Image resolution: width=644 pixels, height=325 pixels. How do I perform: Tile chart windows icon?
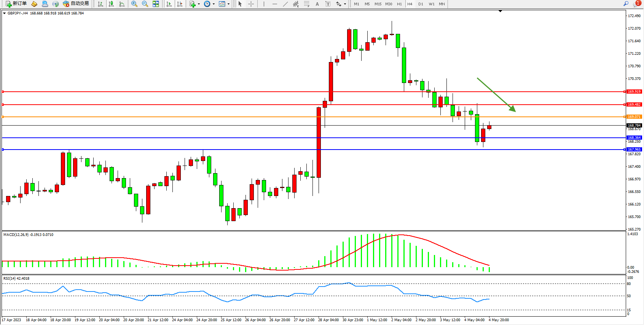[x=156, y=4]
